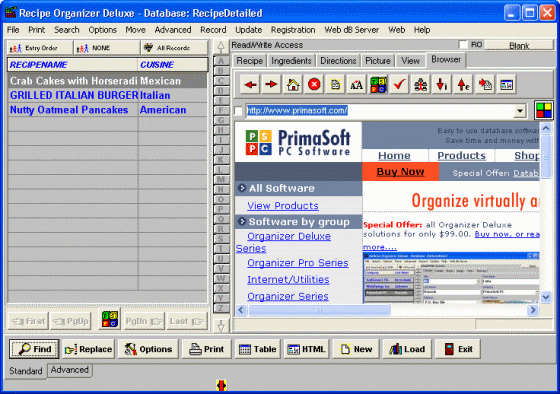Open the Registration menu
This screenshot has height=394, width=560.
(293, 30)
